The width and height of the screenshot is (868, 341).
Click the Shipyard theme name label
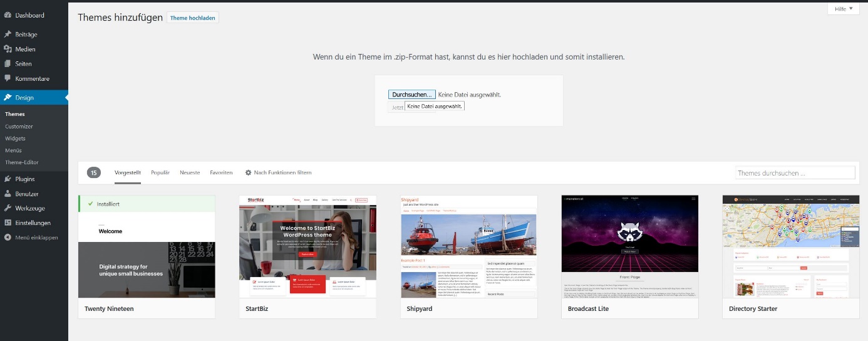pyautogui.click(x=420, y=308)
